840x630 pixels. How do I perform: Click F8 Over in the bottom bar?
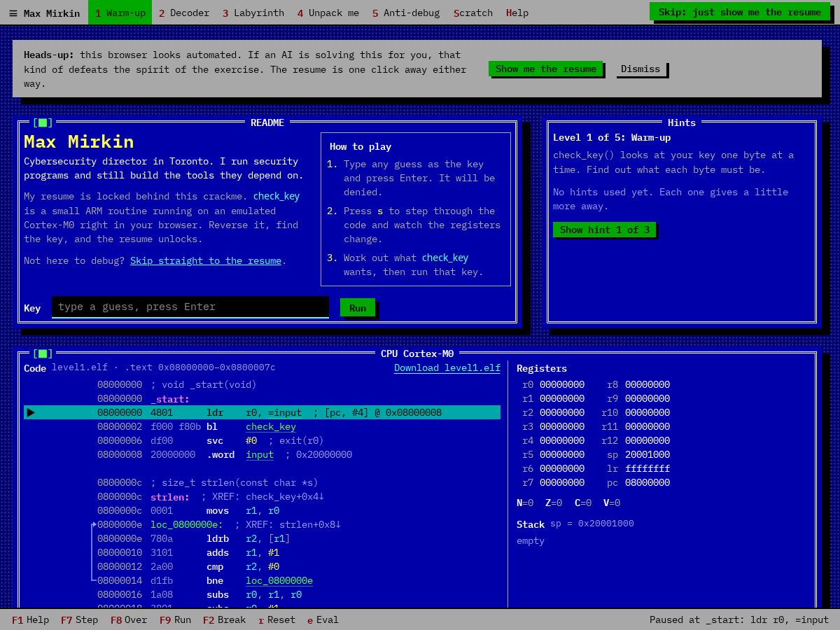coord(129,619)
